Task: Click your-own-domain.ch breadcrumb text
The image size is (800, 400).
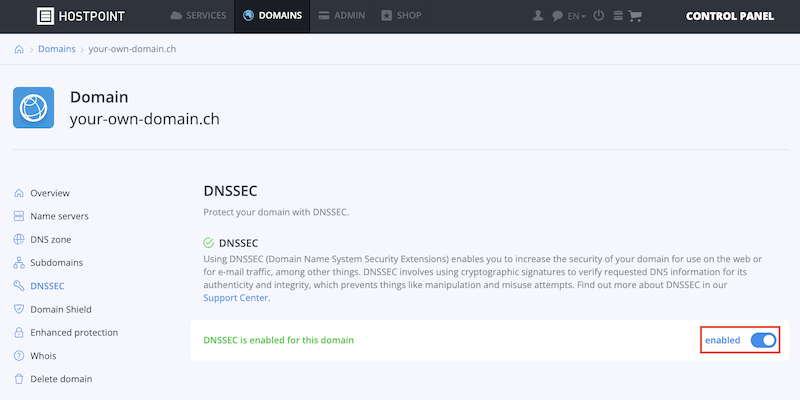Action: pos(132,49)
